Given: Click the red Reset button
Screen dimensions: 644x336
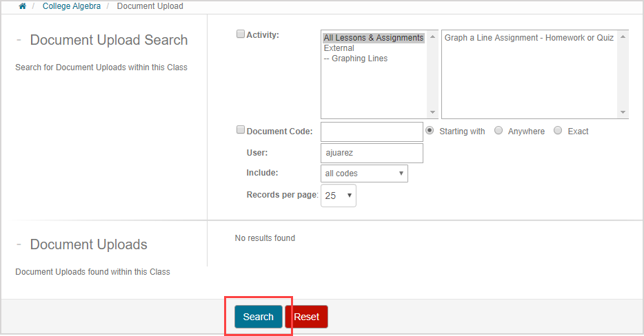Looking at the screenshot, I should point(306,317).
